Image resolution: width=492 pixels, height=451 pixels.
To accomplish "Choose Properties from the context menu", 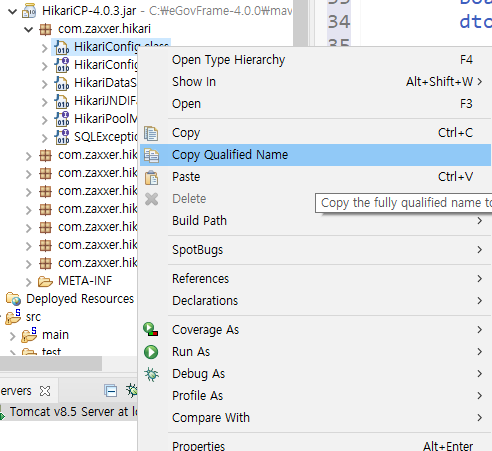I will point(315,445).
